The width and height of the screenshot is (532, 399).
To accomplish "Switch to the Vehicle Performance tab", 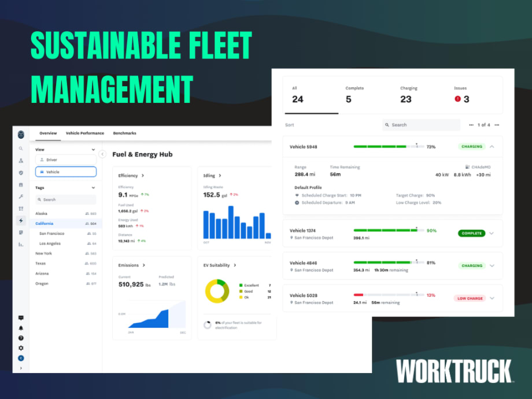I will (85, 133).
